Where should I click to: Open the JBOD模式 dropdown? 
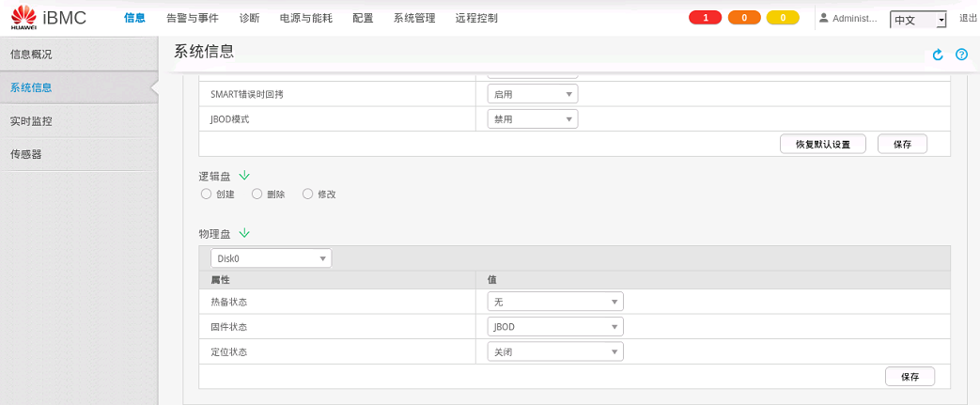[533, 118]
